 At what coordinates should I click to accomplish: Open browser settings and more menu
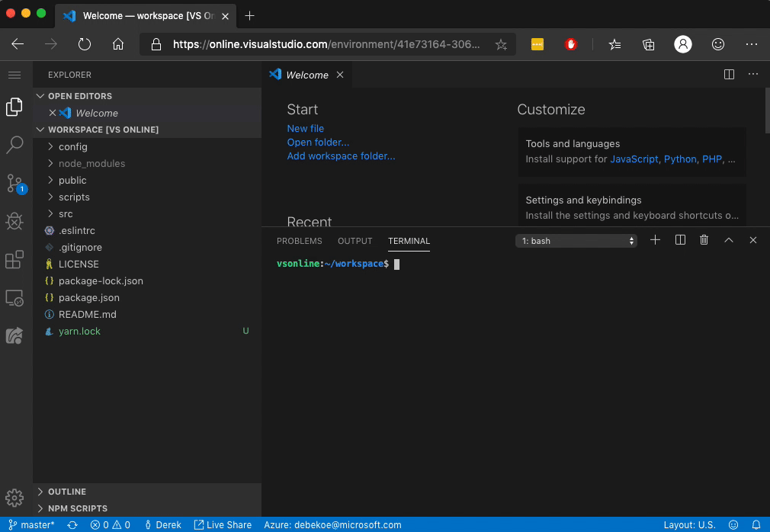(752, 44)
